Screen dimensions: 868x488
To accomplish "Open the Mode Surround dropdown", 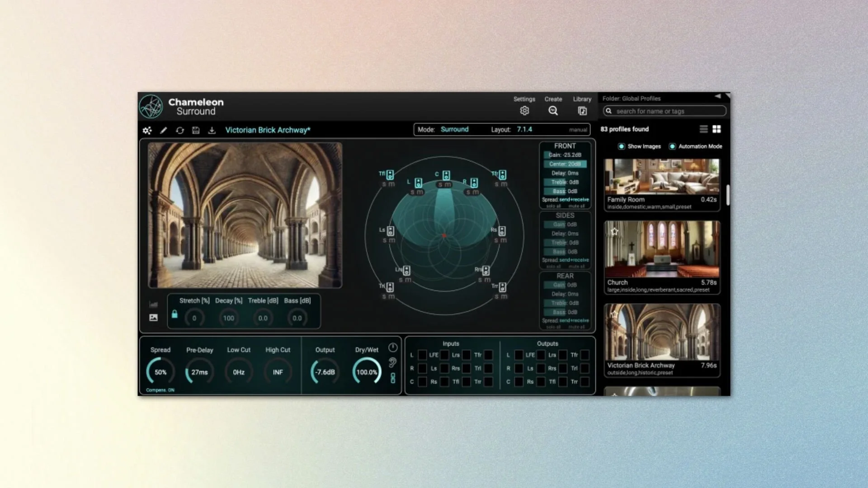I will click(x=454, y=129).
